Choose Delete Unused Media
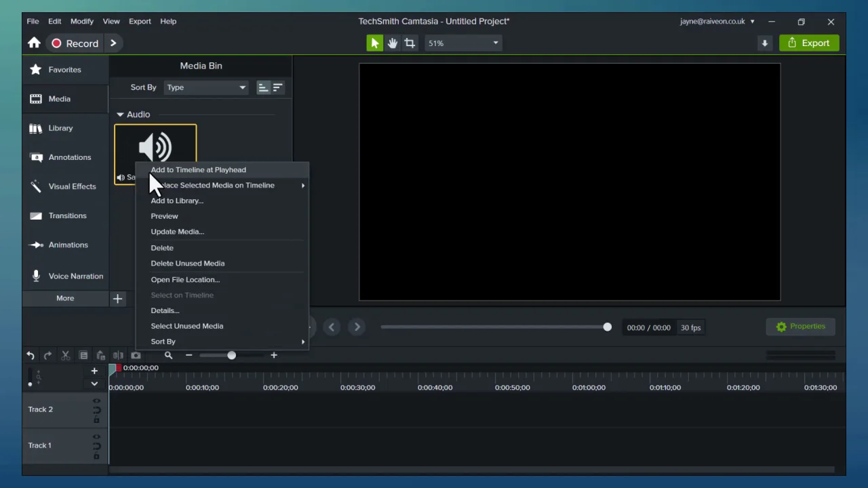 click(x=222, y=264)
